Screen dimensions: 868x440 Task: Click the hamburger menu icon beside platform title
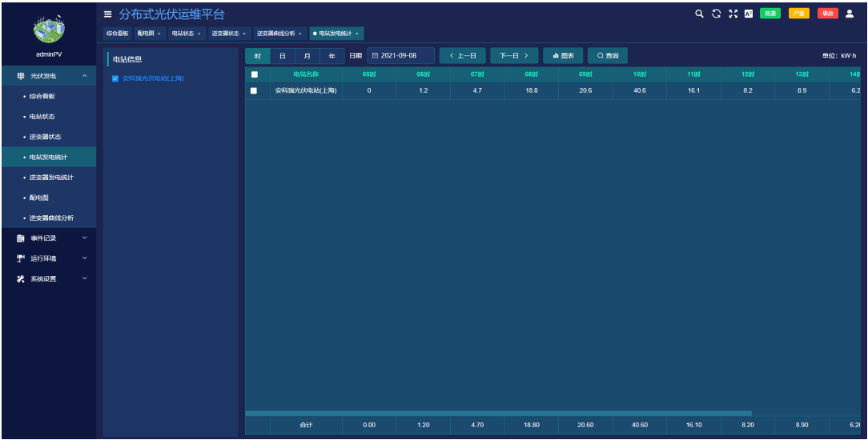108,14
